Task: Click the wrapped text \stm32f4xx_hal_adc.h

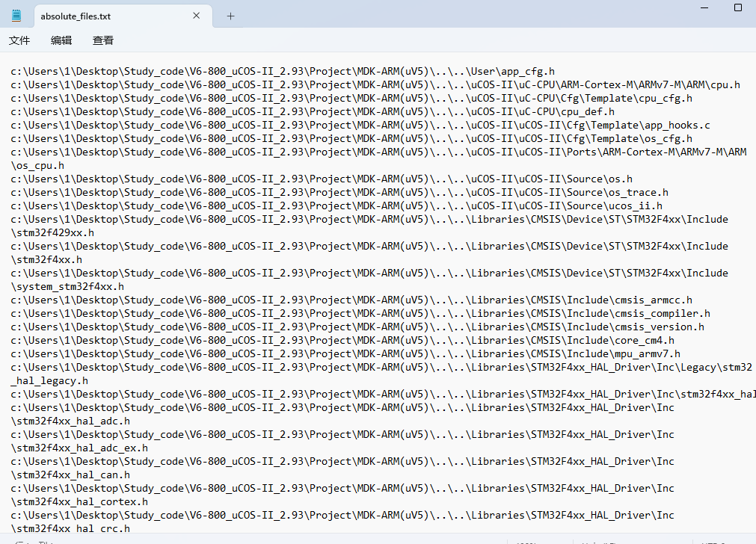Action: click(x=70, y=422)
